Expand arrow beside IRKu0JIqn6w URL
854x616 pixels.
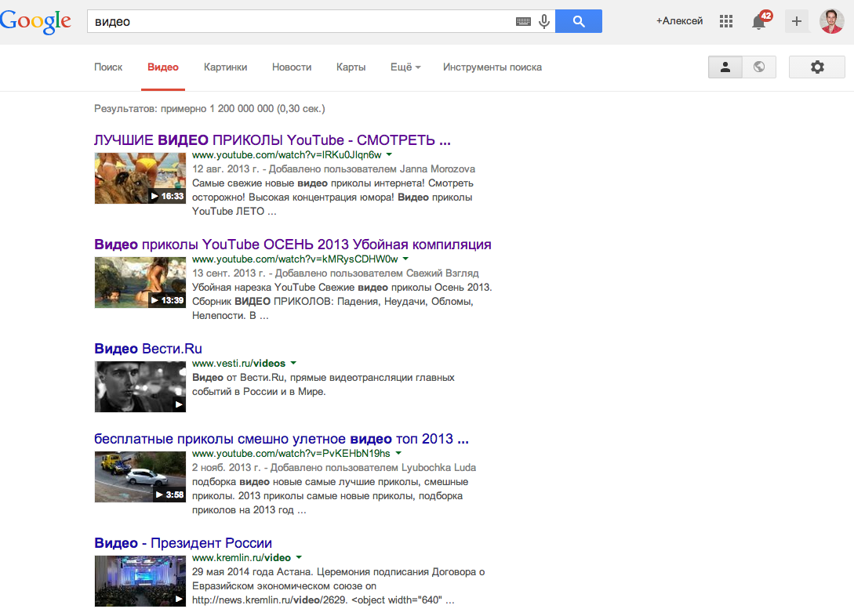tap(390, 154)
